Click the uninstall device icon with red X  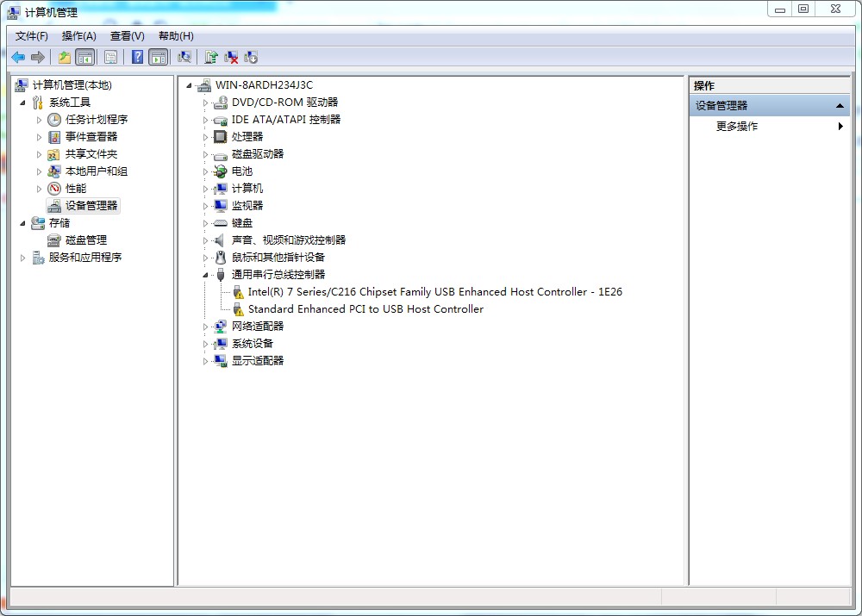pyautogui.click(x=231, y=58)
